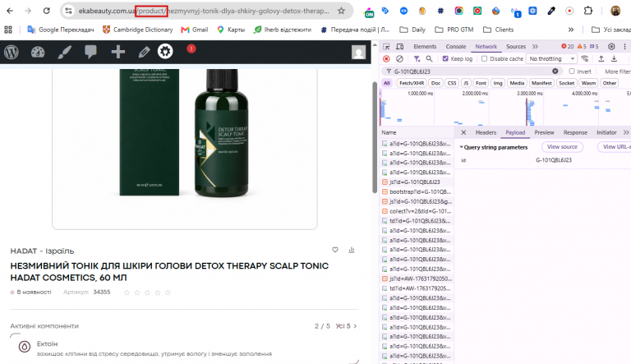Close the request details pane
The width and height of the screenshot is (631, 364).
(463, 132)
